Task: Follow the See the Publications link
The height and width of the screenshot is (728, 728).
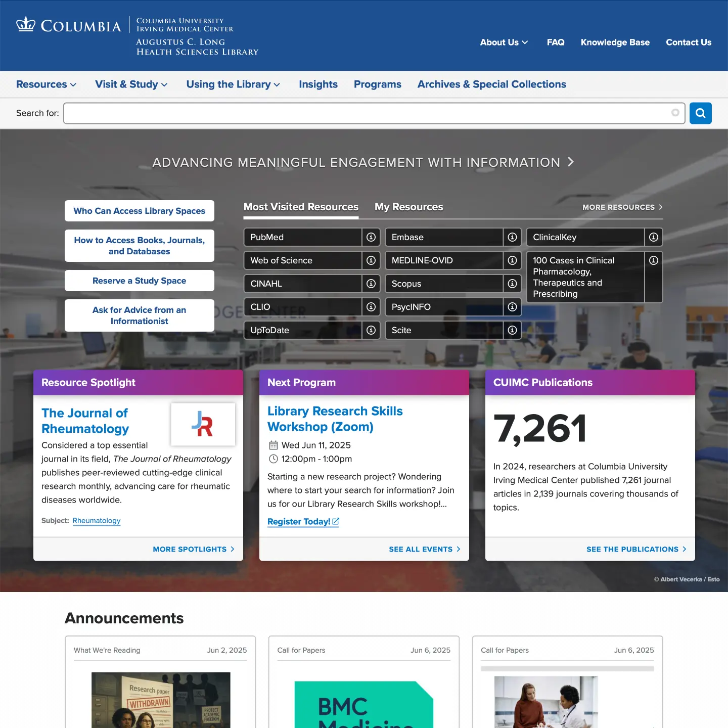Action: [636, 549]
